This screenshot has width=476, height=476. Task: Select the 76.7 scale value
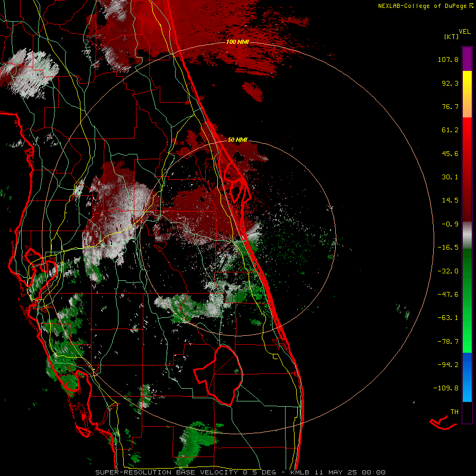pyautogui.click(x=450, y=106)
